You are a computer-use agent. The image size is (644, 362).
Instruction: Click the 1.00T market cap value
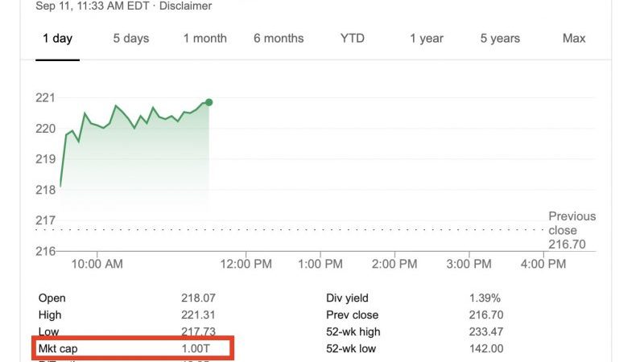(x=198, y=348)
